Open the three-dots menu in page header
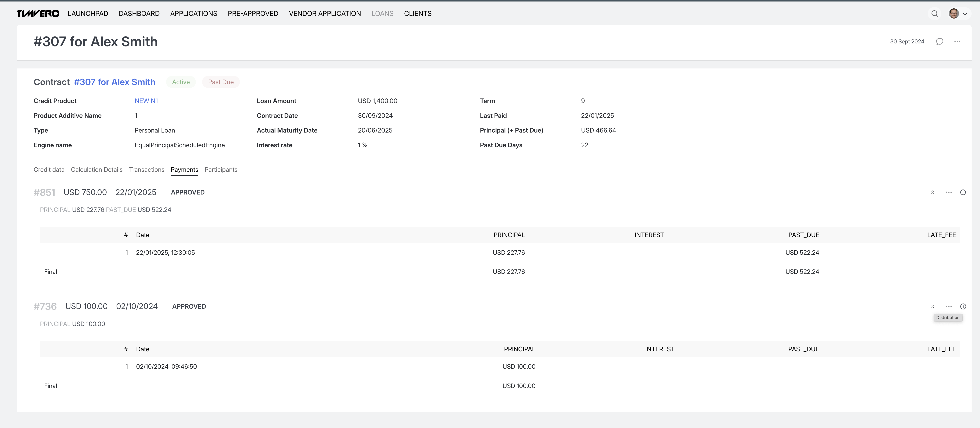This screenshot has height=428, width=980. pyautogui.click(x=957, y=41)
